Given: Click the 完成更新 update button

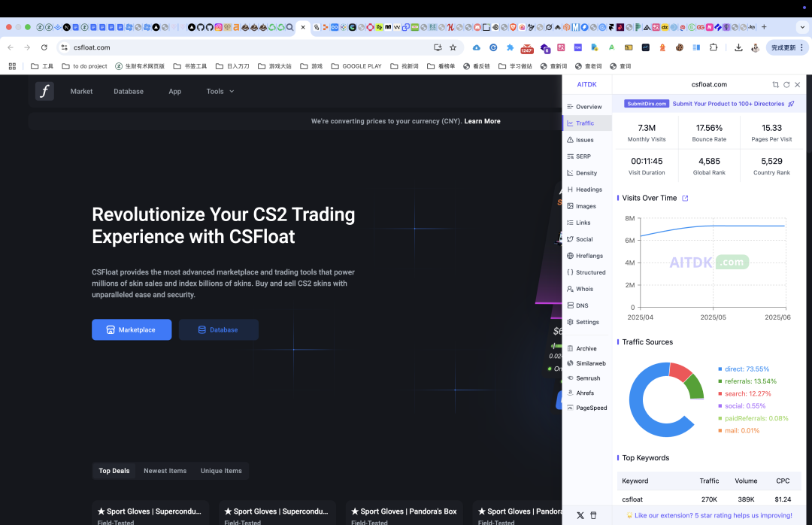Looking at the screenshot, I should coord(786,47).
